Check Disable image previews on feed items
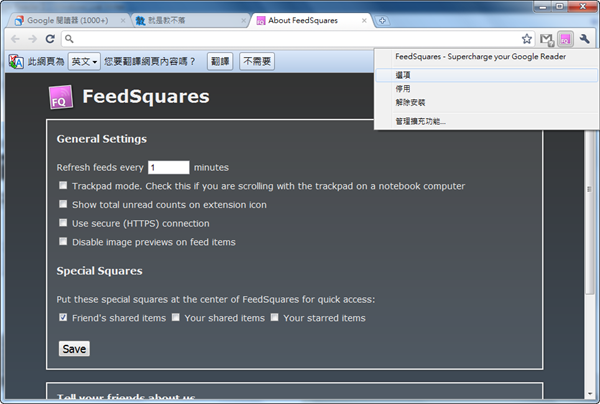The width and height of the screenshot is (600, 404). click(63, 241)
